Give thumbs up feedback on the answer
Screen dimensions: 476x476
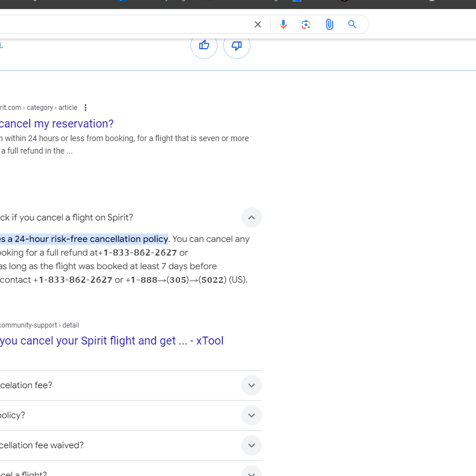pos(204,45)
